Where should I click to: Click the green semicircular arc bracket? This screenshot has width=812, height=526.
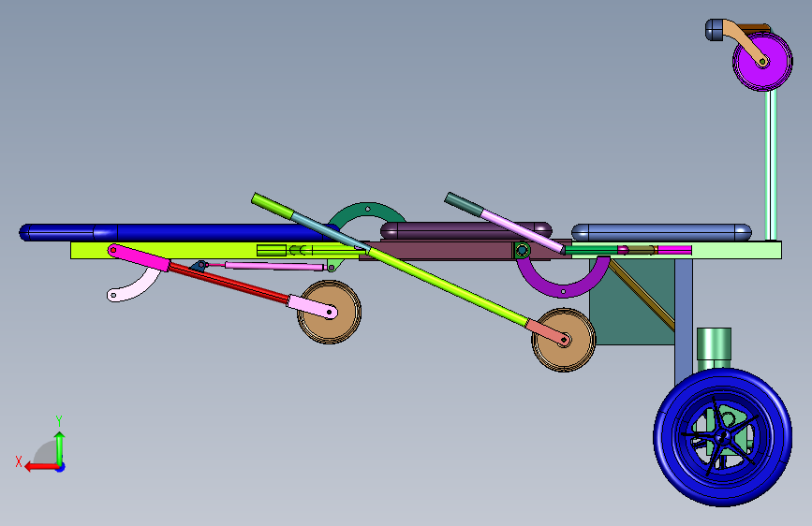[x=367, y=213]
